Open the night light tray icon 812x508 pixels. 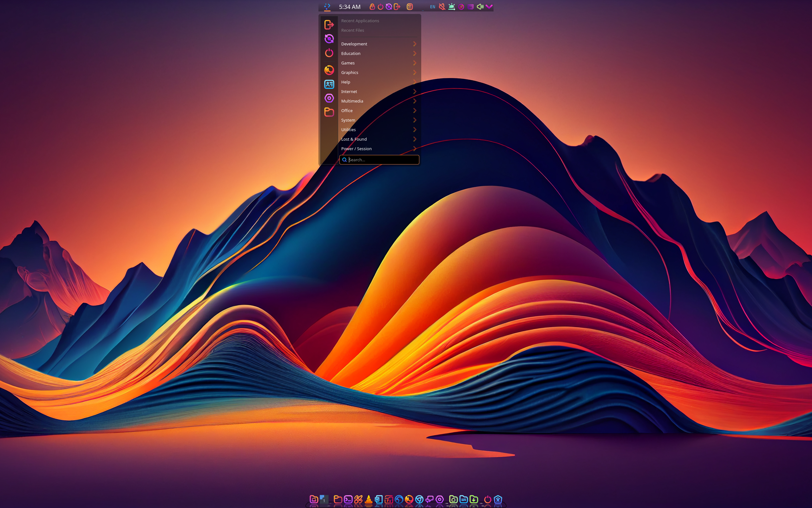point(452,6)
